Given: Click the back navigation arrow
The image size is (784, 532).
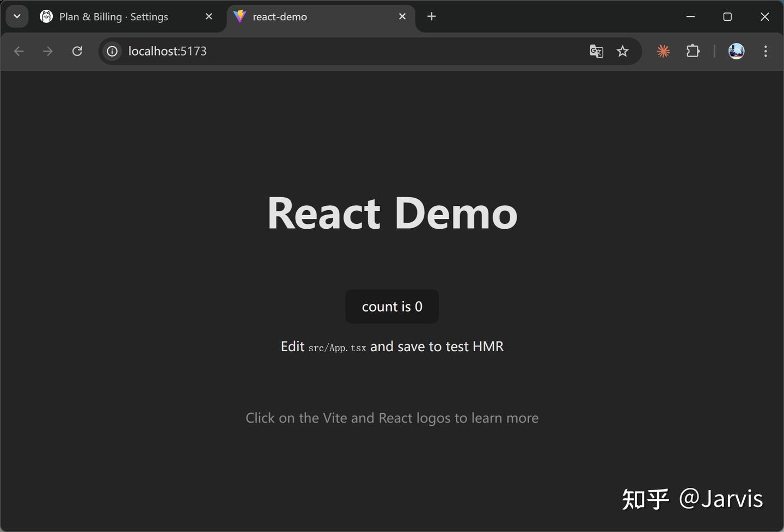Looking at the screenshot, I should pyautogui.click(x=19, y=51).
